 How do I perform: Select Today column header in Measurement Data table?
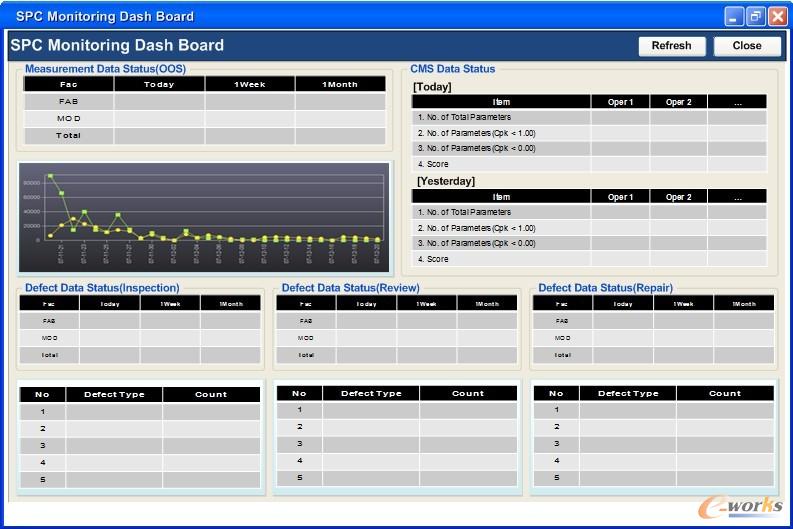click(159, 85)
